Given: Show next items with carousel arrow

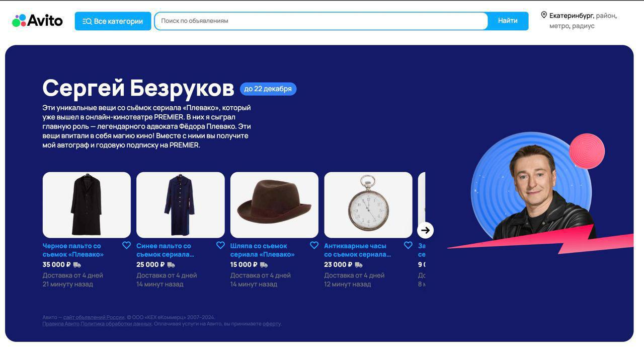Looking at the screenshot, I should coord(425,230).
